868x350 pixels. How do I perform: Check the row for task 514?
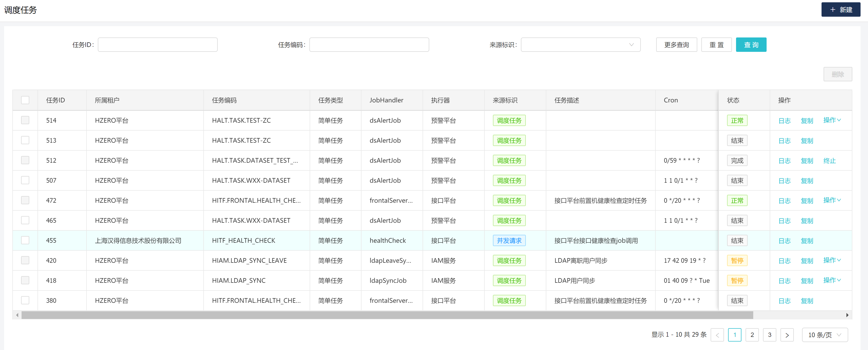tap(25, 120)
